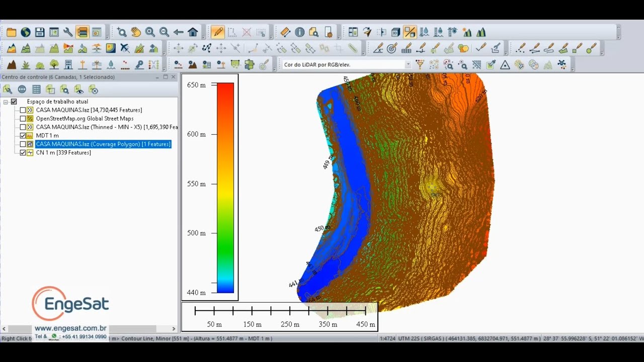This screenshot has height=362, width=644.
Task: Click the globe online data icon
Action: tap(26, 32)
